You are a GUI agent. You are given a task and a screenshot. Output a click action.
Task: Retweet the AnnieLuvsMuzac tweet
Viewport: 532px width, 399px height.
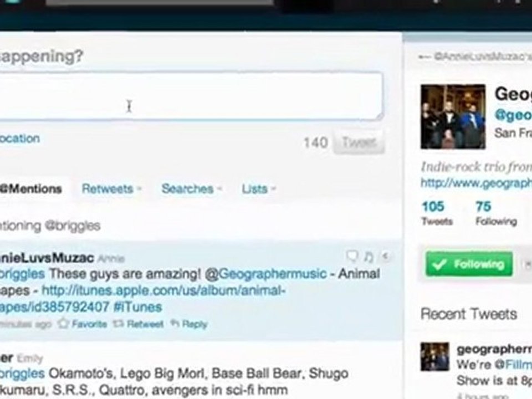click(138, 324)
